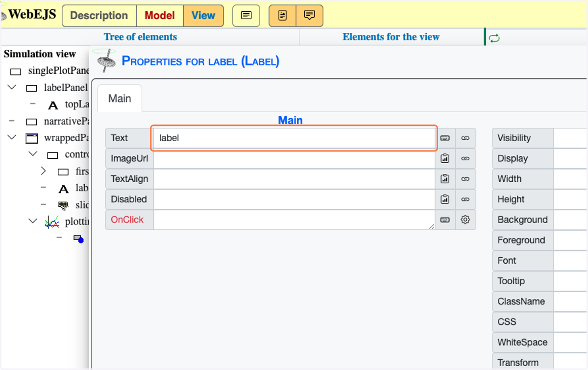This screenshot has width=588, height=370.
Task: Click the ImageUrl property label button
Action: [129, 158]
